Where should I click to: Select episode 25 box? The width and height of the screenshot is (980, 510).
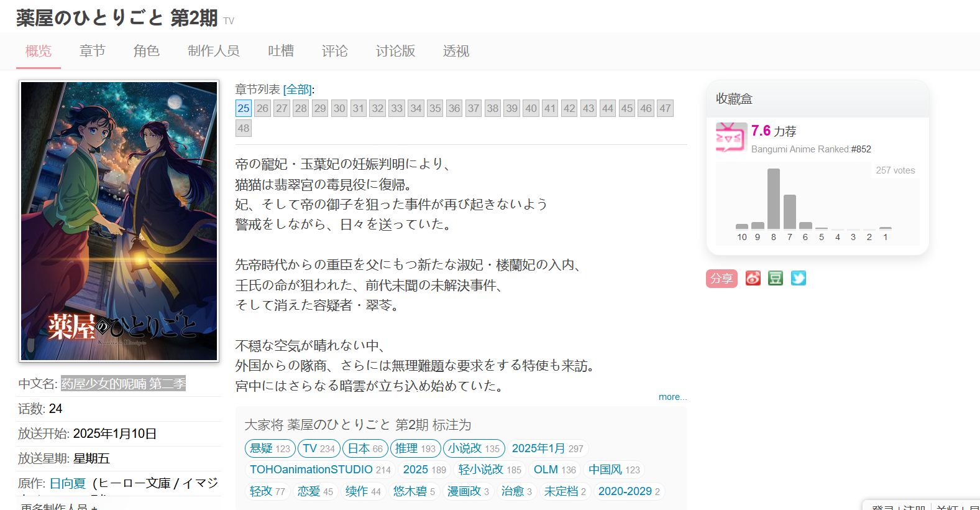point(244,108)
